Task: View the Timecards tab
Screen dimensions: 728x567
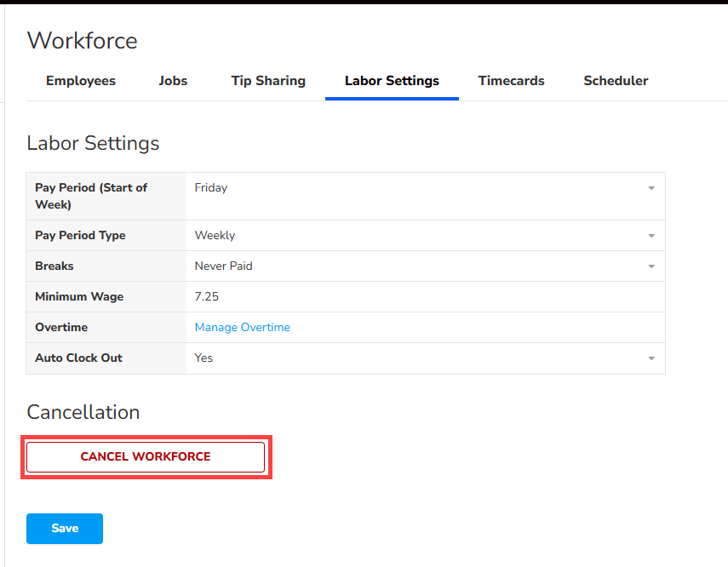Action: [x=511, y=81]
